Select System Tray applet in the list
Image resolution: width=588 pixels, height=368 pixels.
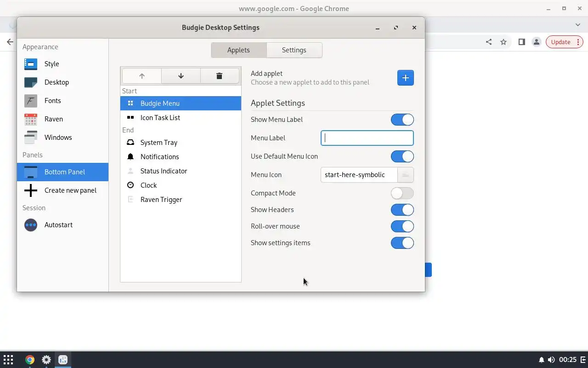[181, 143]
